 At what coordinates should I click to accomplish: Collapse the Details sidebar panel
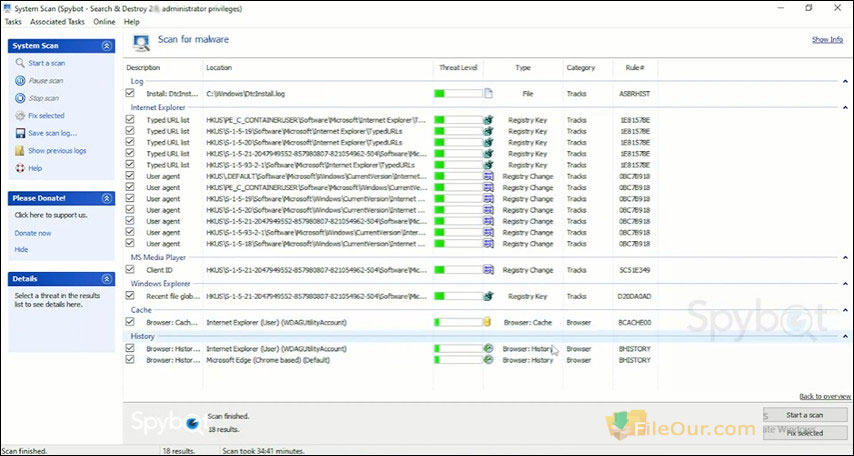(x=107, y=279)
